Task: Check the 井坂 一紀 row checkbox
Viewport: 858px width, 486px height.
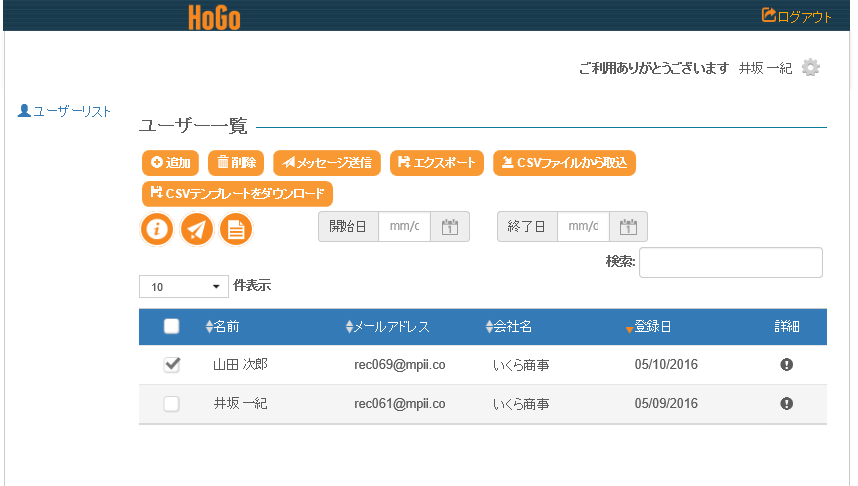Action: [x=171, y=403]
